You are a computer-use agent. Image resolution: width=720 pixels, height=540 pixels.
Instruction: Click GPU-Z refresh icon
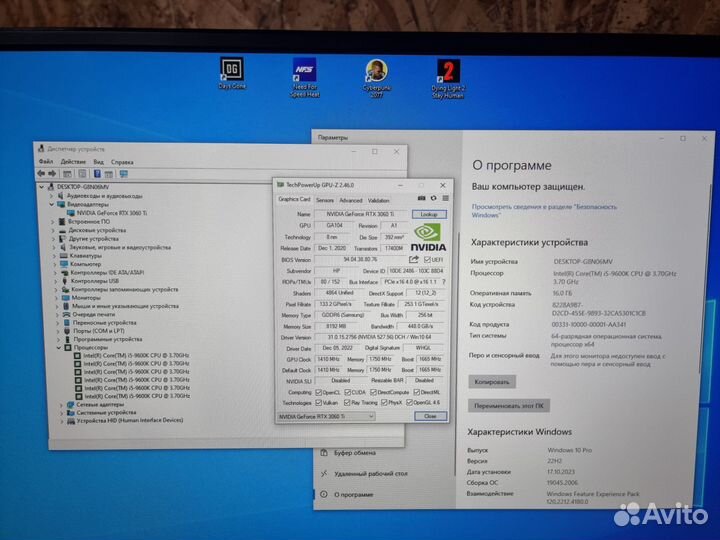[433, 198]
